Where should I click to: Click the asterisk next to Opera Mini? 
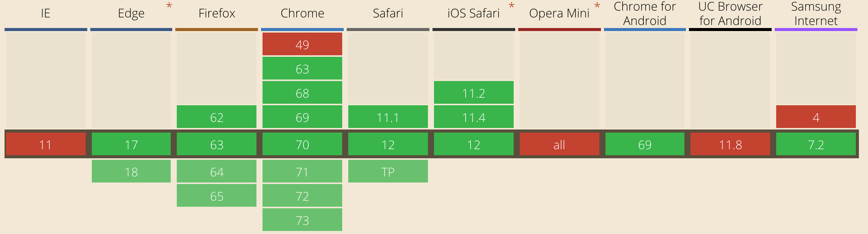point(597,6)
